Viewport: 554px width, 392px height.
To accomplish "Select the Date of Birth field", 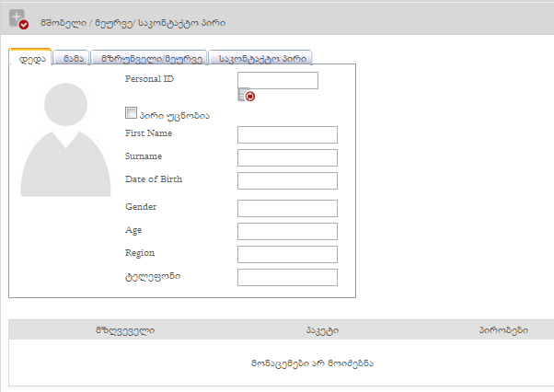I will click(287, 180).
